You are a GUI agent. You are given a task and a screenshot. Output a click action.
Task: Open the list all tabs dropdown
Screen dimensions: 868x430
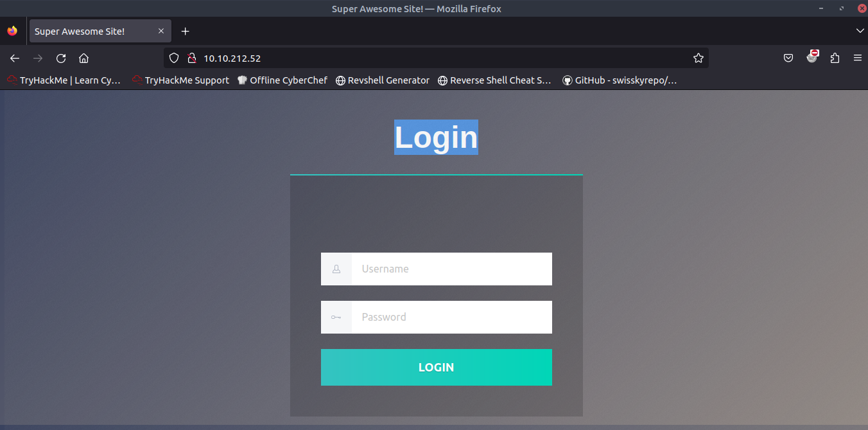point(860,31)
